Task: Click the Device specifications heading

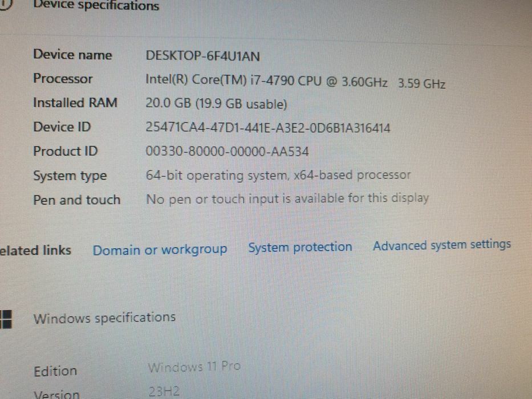Action: coord(96,6)
